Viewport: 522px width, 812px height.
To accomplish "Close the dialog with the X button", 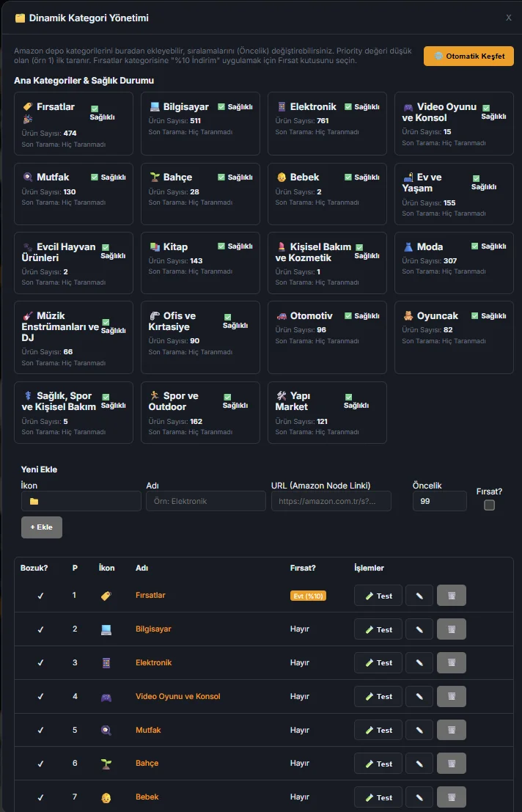I will (509, 18).
